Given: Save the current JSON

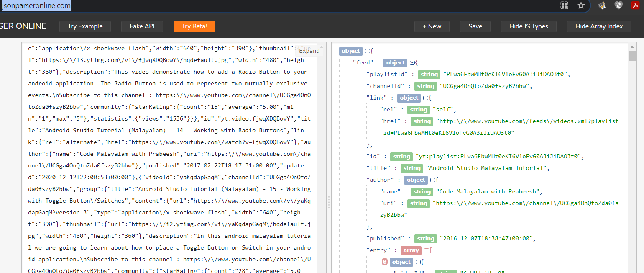Looking at the screenshot, I should coord(475,26).
